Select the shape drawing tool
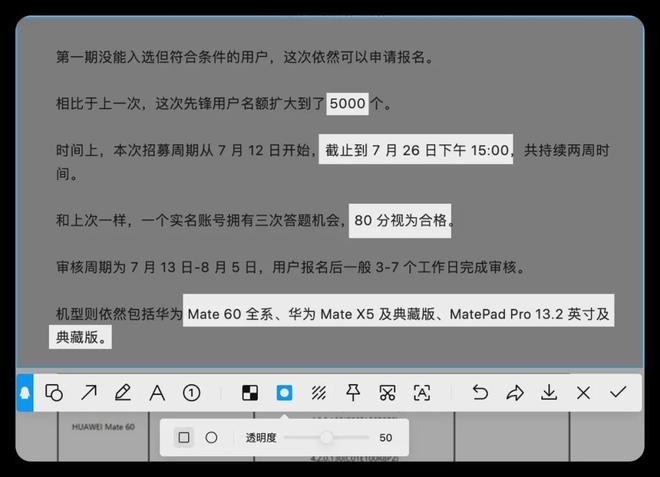 click(x=54, y=393)
